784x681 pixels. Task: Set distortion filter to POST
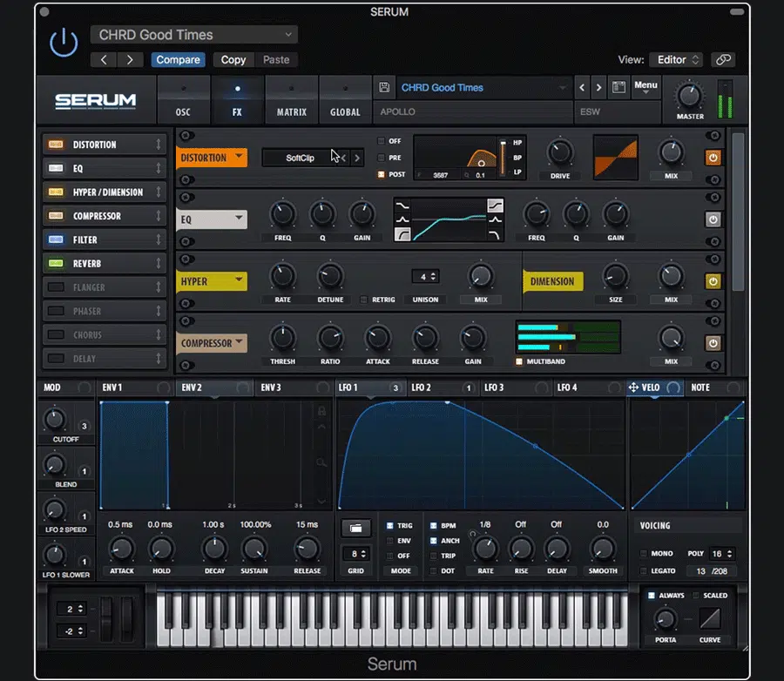point(381,174)
